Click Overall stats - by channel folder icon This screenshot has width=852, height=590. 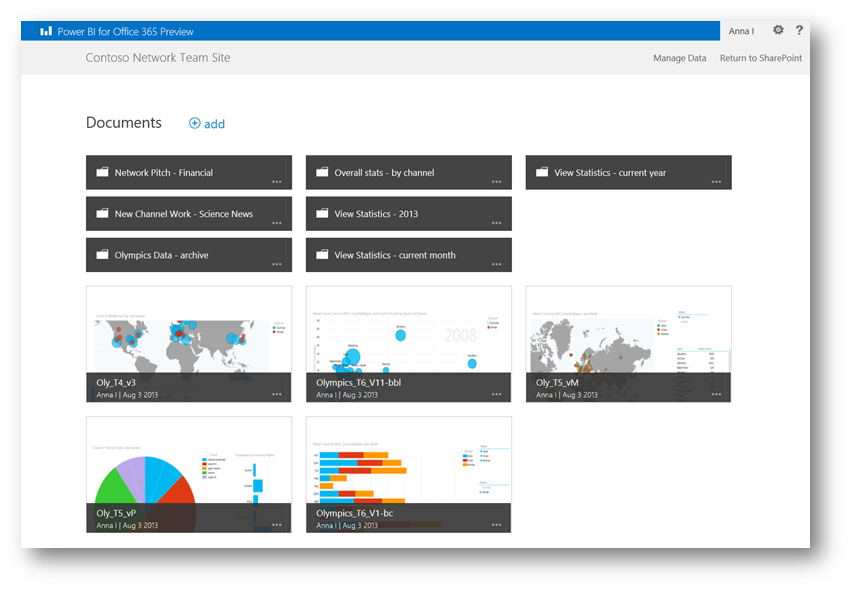pyautogui.click(x=322, y=172)
